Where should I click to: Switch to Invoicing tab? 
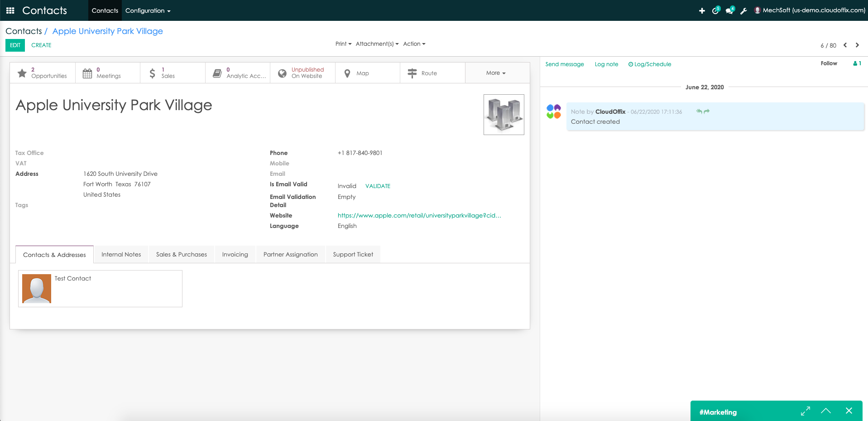tap(235, 255)
